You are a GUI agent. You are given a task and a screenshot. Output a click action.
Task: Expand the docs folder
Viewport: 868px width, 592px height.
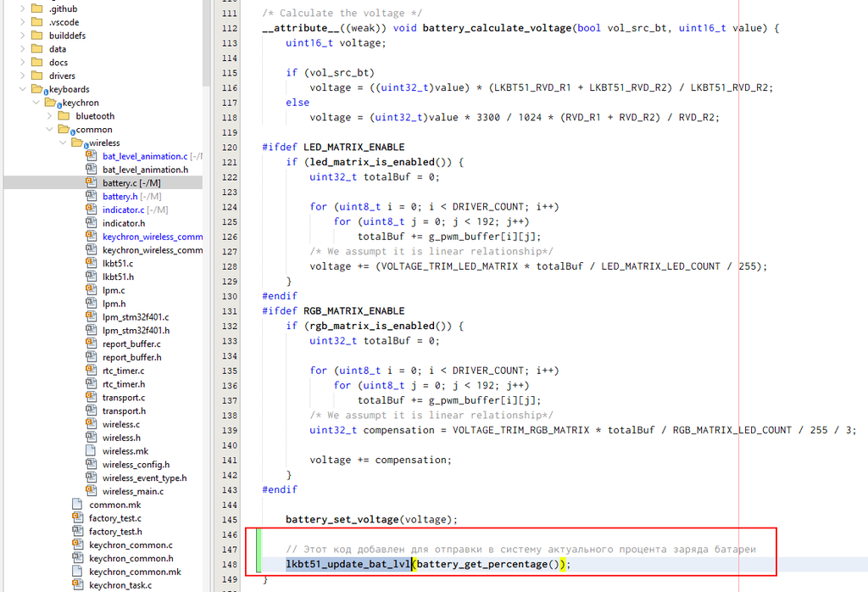pyautogui.click(x=22, y=63)
